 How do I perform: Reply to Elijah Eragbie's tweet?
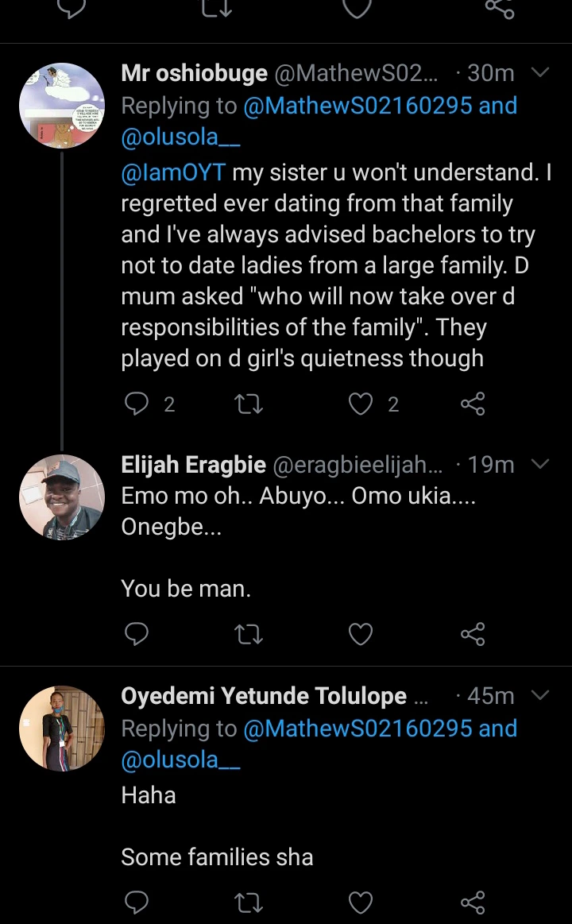point(137,633)
